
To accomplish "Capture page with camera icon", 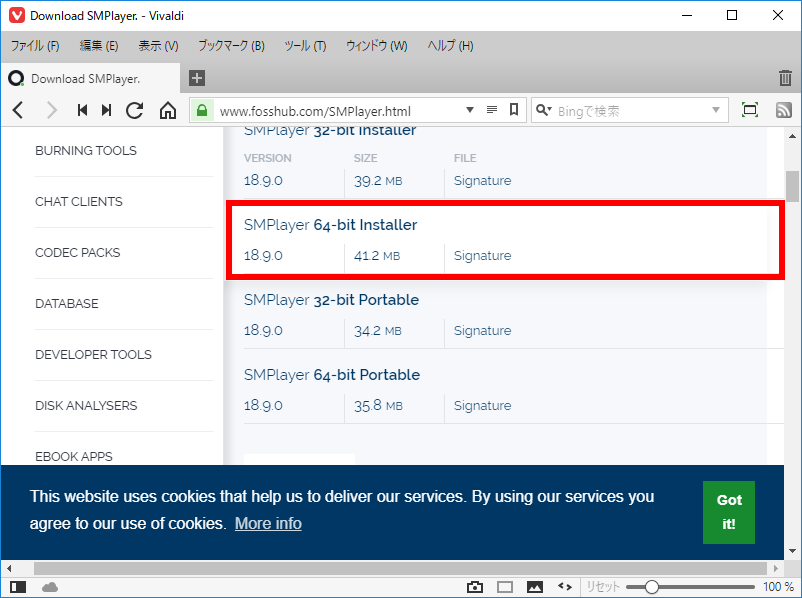I will 475,587.
